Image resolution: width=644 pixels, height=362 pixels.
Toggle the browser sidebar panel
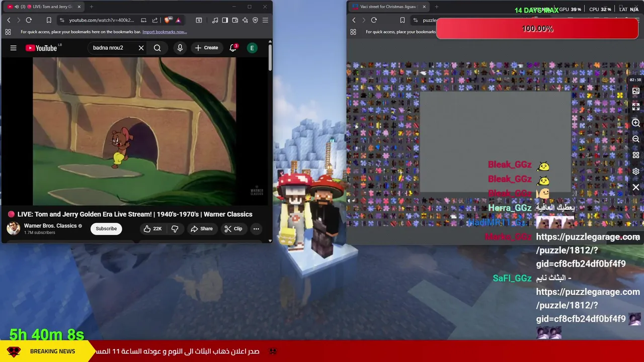(225, 20)
